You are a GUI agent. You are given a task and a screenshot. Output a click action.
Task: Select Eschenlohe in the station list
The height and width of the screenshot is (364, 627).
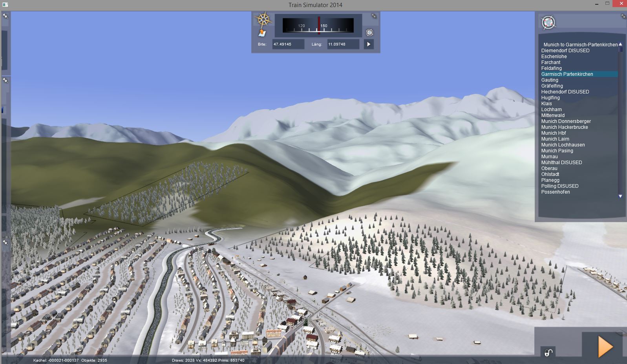554,57
